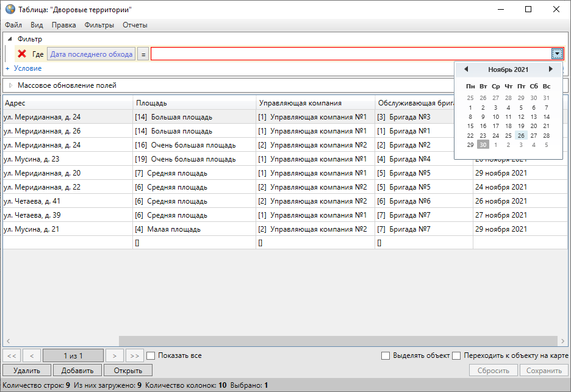The width and height of the screenshot is (571, 392).
Task: Open the 'Фильтры' menu
Action: [x=99, y=25]
